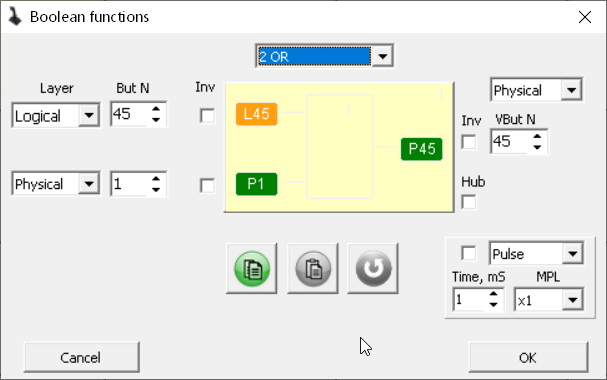The image size is (607, 380).
Task: Increase But N value 45 up arrow
Action: [x=156, y=109]
